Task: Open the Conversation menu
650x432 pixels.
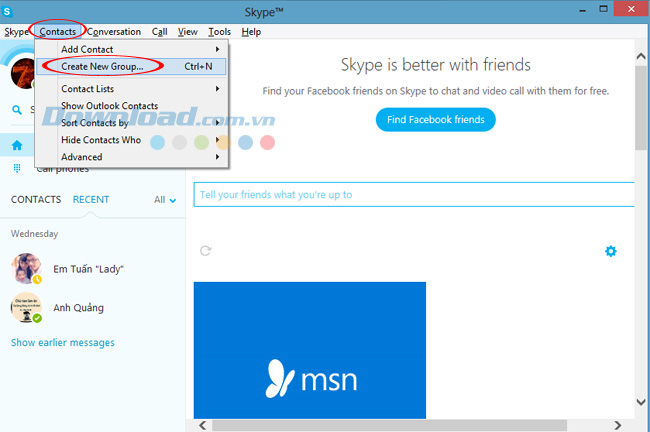Action: pyautogui.click(x=114, y=32)
